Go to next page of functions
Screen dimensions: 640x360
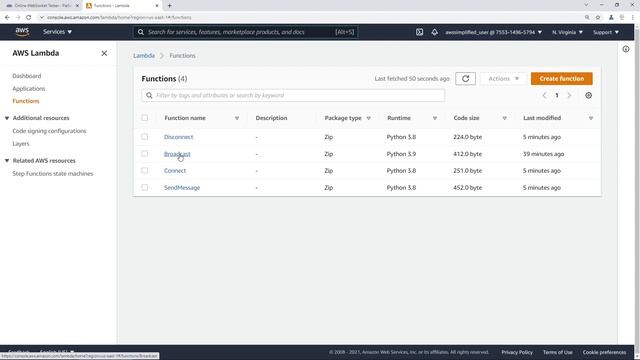click(x=569, y=95)
